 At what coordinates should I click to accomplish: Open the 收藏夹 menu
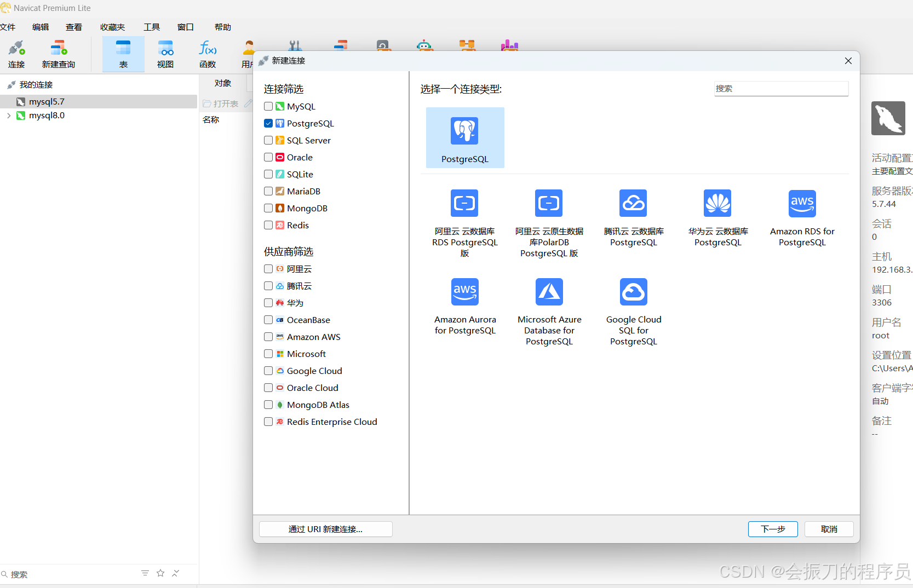tap(112, 27)
